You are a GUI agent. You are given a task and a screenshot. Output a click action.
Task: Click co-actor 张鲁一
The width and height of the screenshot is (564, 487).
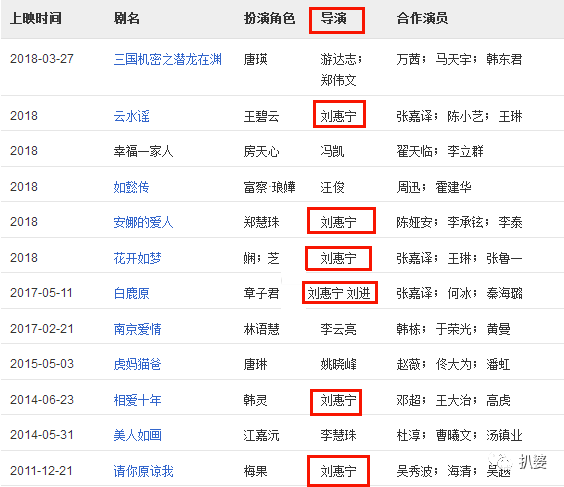coord(504,258)
